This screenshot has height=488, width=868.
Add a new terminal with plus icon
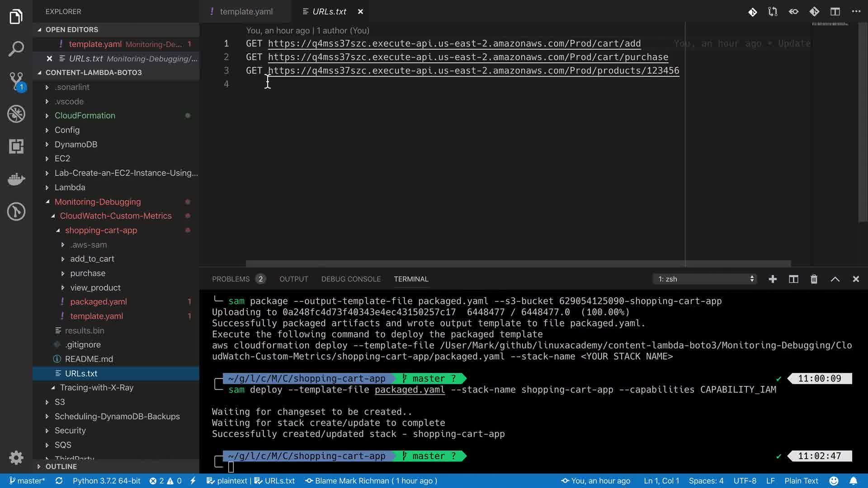773,279
